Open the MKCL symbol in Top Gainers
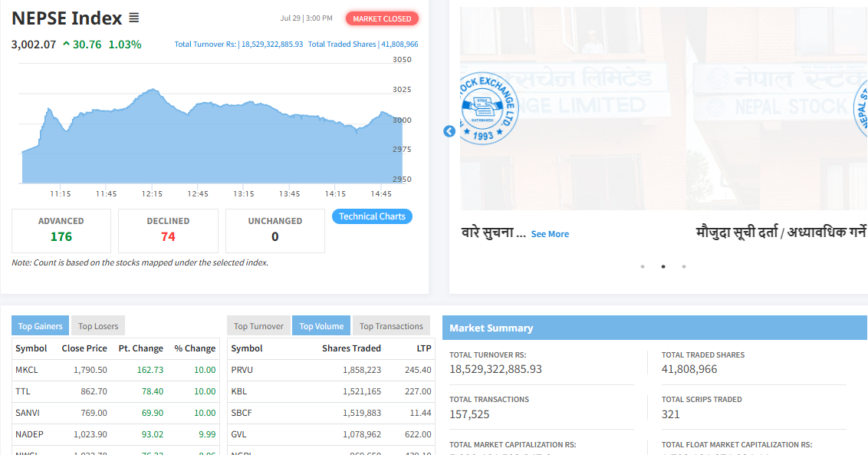 tap(27, 370)
